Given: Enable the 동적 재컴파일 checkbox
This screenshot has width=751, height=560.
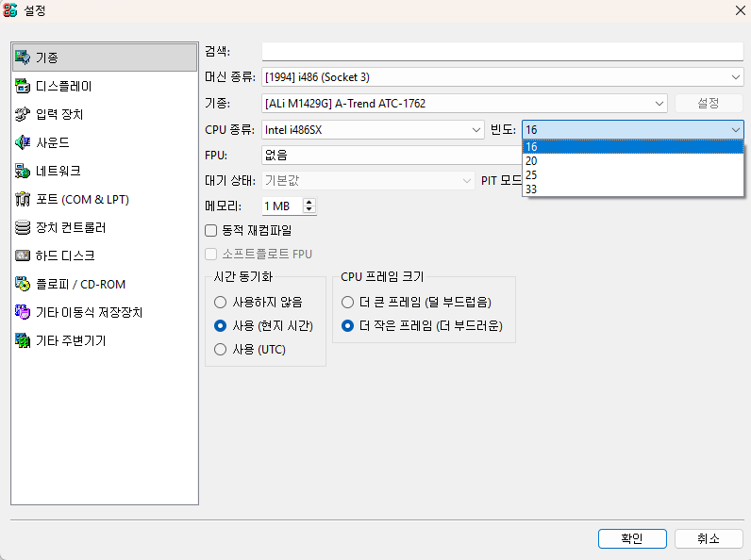Looking at the screenshot, I should coord(211,230).
